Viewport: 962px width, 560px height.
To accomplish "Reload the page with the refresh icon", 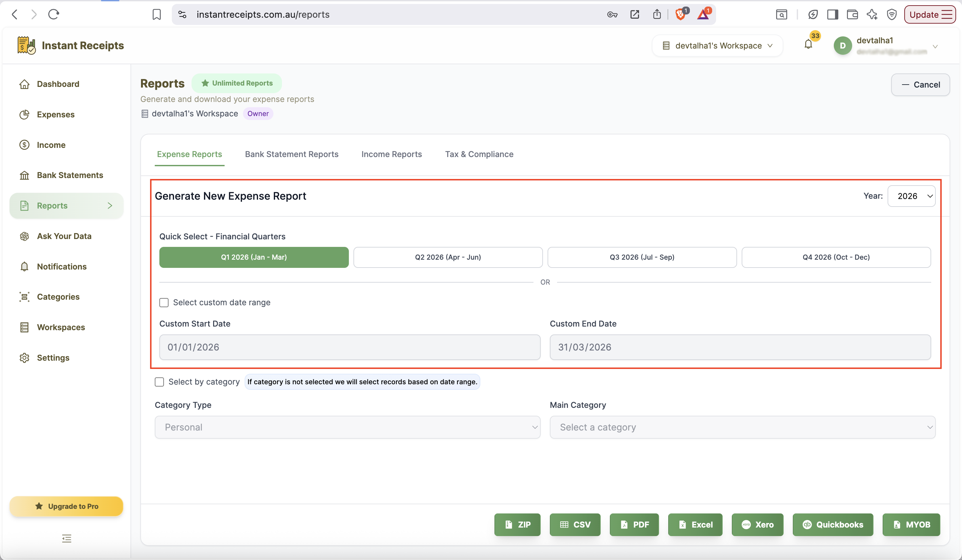I will coord(54,14).
